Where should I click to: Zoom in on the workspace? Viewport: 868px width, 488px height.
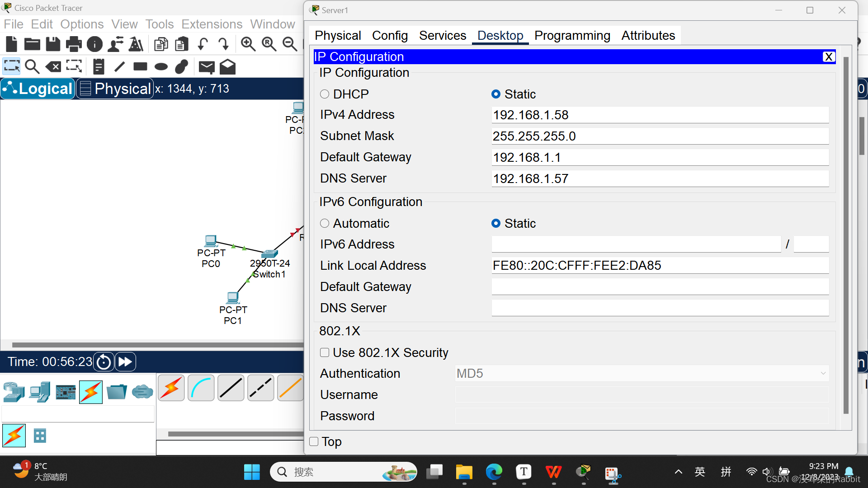248,44
